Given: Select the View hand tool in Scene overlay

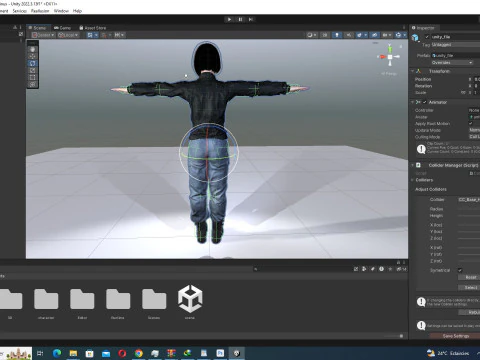Looking at the screenshot, I should pos(33,49).
